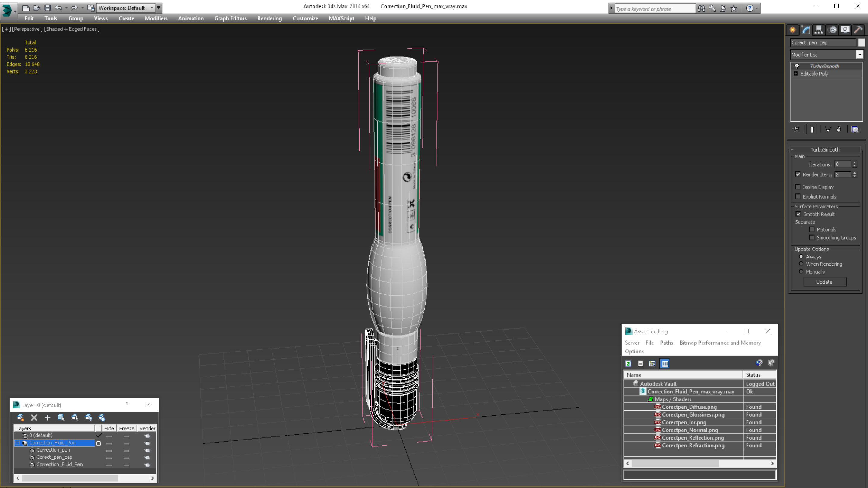Enable Isoline Display checkbox

pos(798,187)
